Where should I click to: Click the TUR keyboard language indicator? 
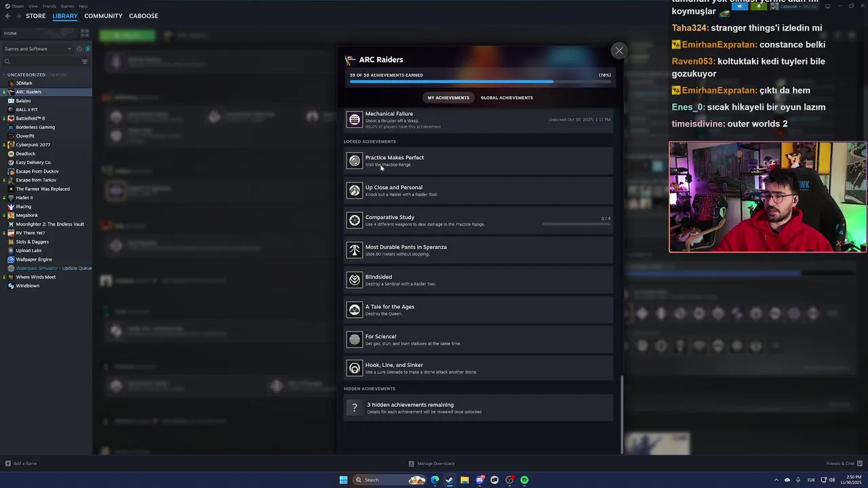[x=811, y=480]
